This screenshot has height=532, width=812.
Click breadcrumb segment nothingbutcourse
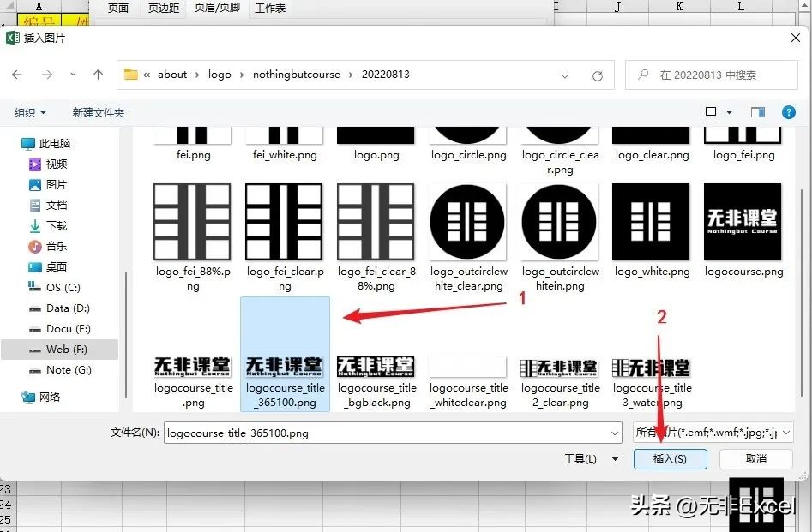pos(296,75)
